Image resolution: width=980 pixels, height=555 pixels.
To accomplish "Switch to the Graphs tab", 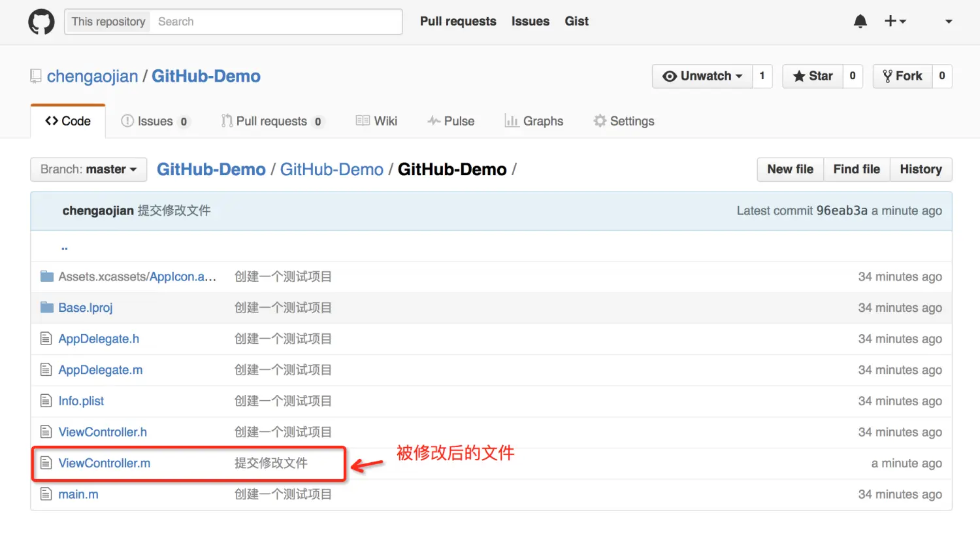I will [x=534, y=121].
